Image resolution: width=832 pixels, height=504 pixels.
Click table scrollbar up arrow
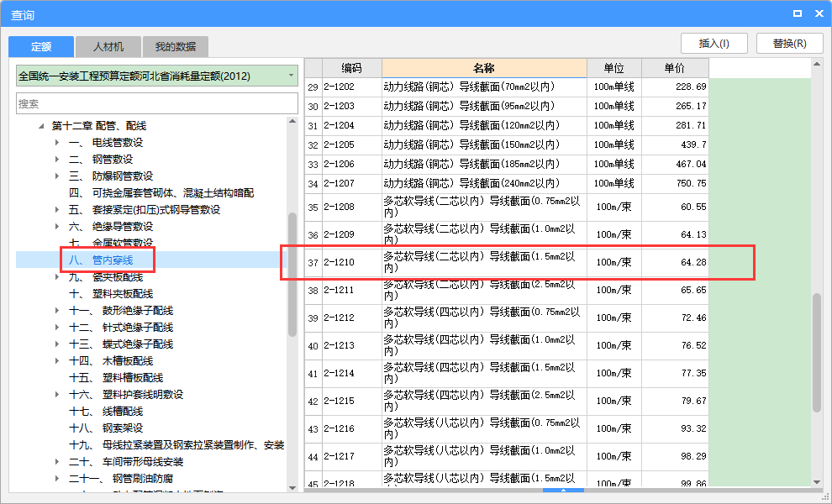[x=817, y=64]
